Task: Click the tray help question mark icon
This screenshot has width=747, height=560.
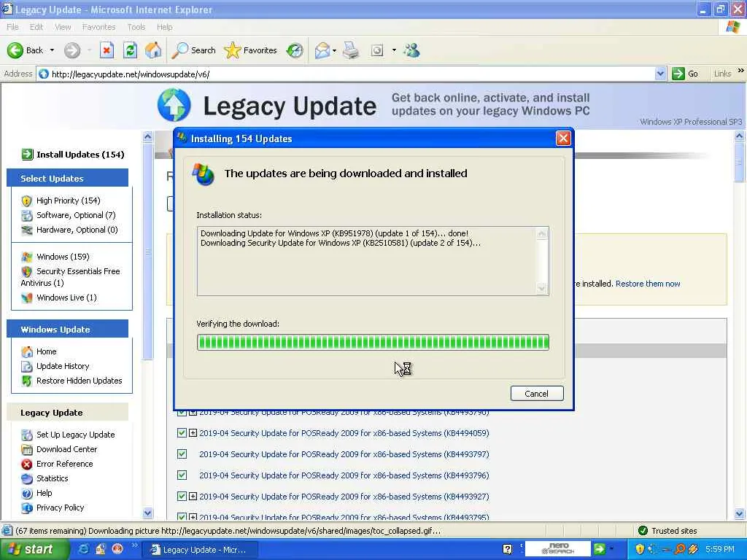Action: [508, 550]
